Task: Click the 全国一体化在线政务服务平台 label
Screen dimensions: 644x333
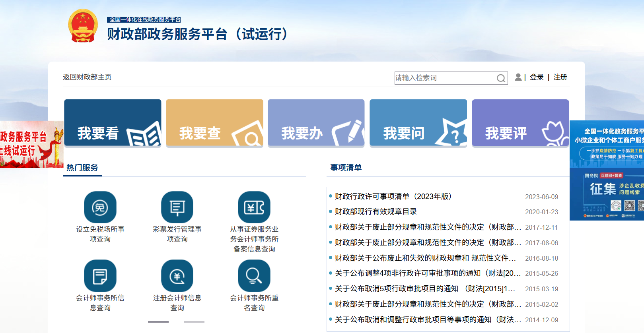Action: (144, 19)
